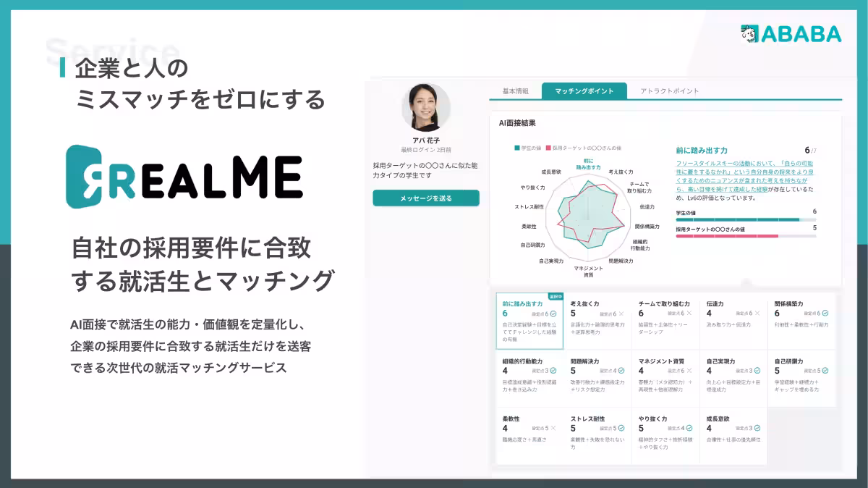Image resolution: width=868 pixels, height=488 pixels.
Task: Toggle the pink 採用ターゲット legend swatch
Action: point(548,147)
